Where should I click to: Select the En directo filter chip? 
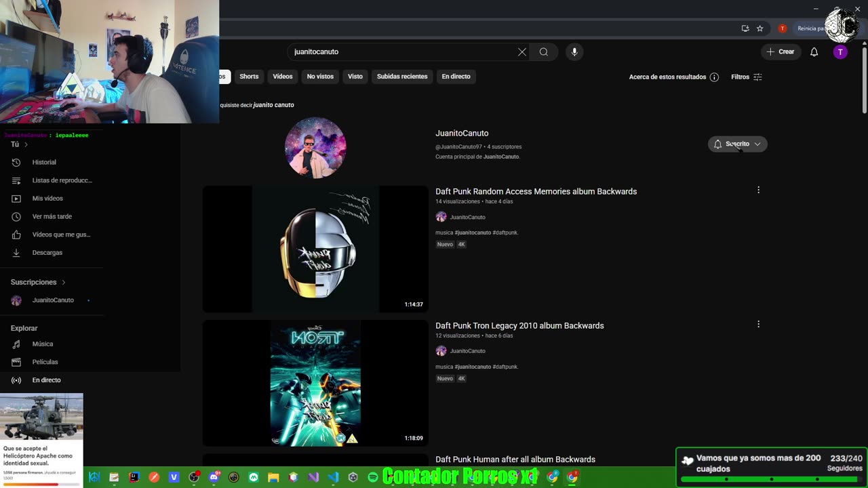click(x=456, y=77)
